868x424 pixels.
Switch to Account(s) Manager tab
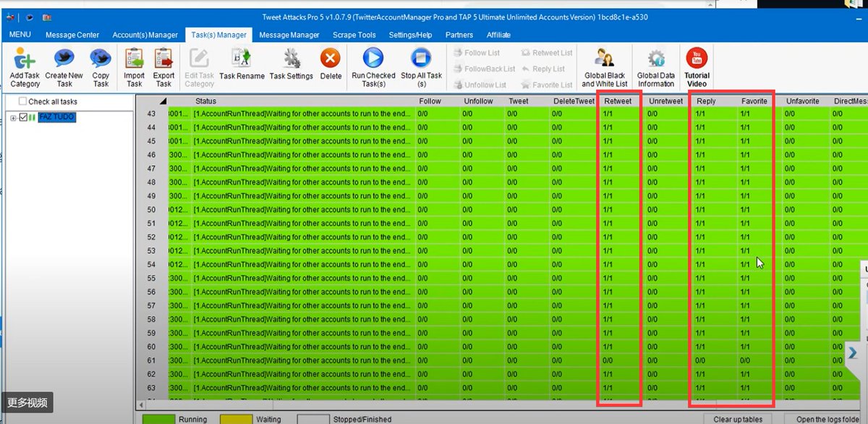pyautogui.click(x=145, y=35)
